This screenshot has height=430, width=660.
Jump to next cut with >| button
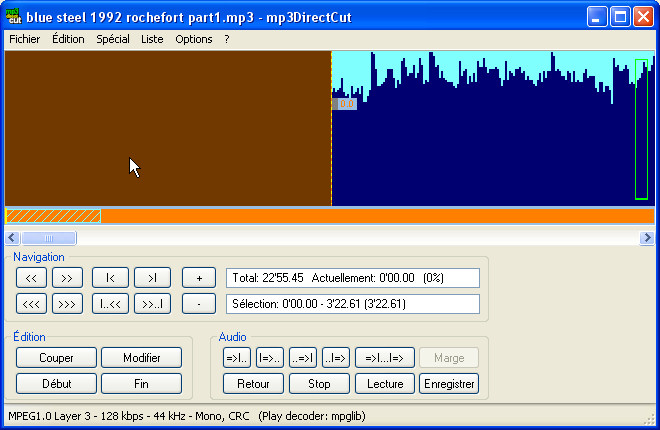152,278
